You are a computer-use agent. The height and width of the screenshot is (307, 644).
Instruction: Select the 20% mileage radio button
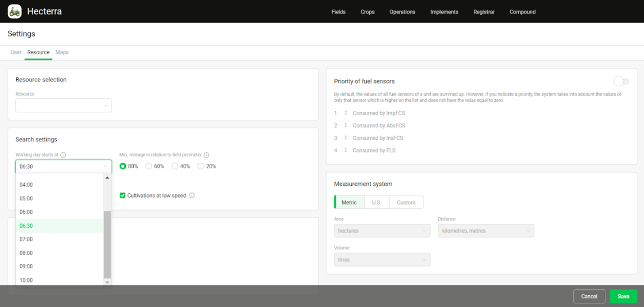point(201,166)
